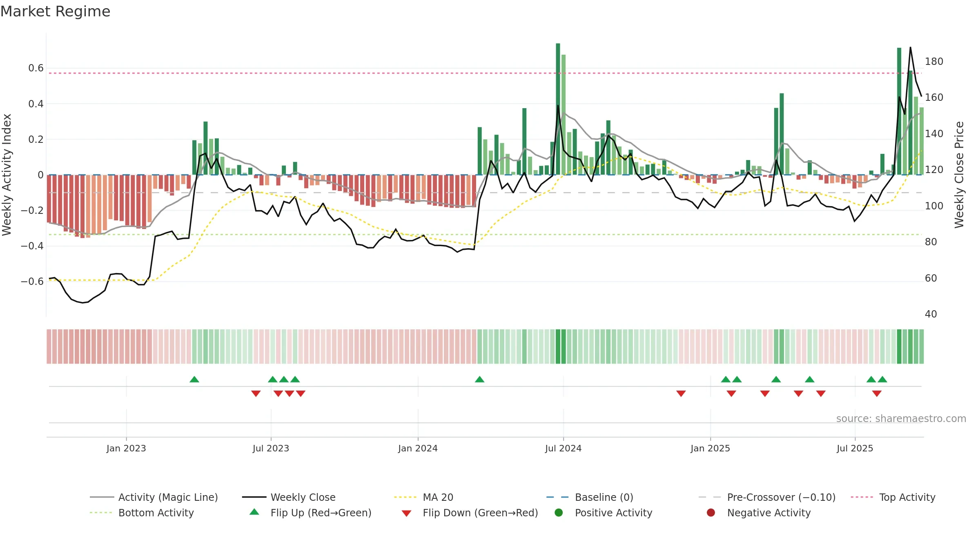Click the Jan 2024 axis label

[418, 448]
